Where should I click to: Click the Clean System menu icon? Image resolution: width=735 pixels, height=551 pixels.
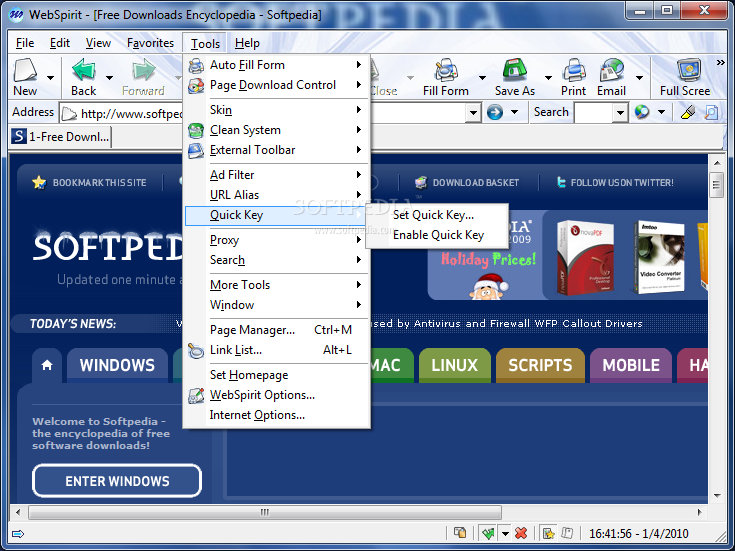[x=196, y=130]
